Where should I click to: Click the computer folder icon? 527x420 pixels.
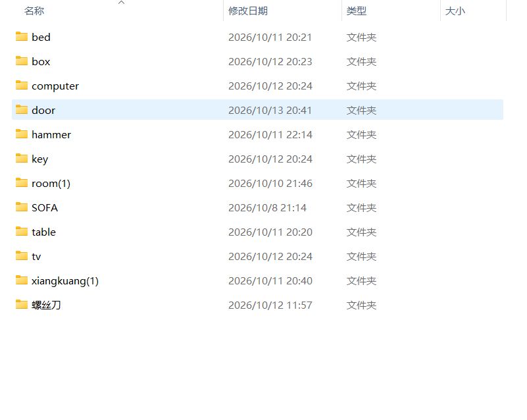22,85
